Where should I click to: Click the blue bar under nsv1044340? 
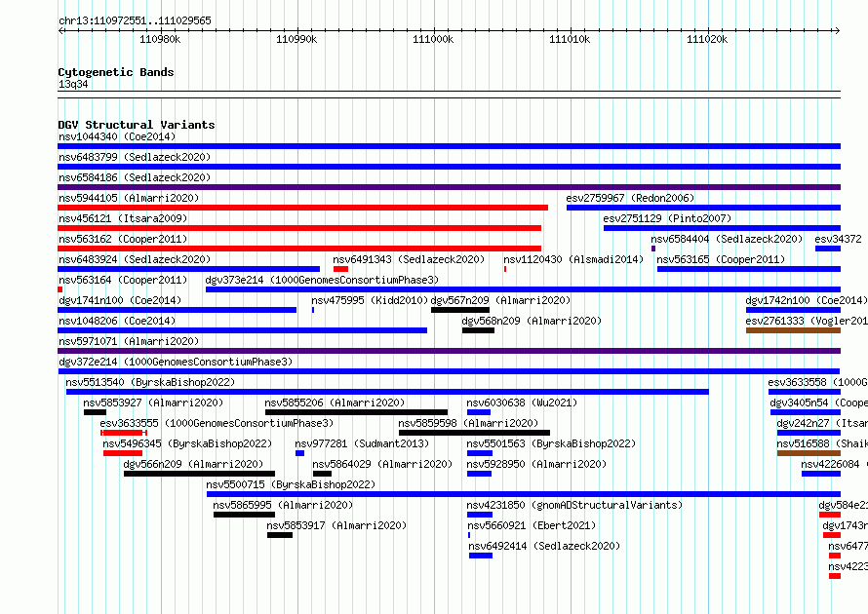(x=449, y=146)
